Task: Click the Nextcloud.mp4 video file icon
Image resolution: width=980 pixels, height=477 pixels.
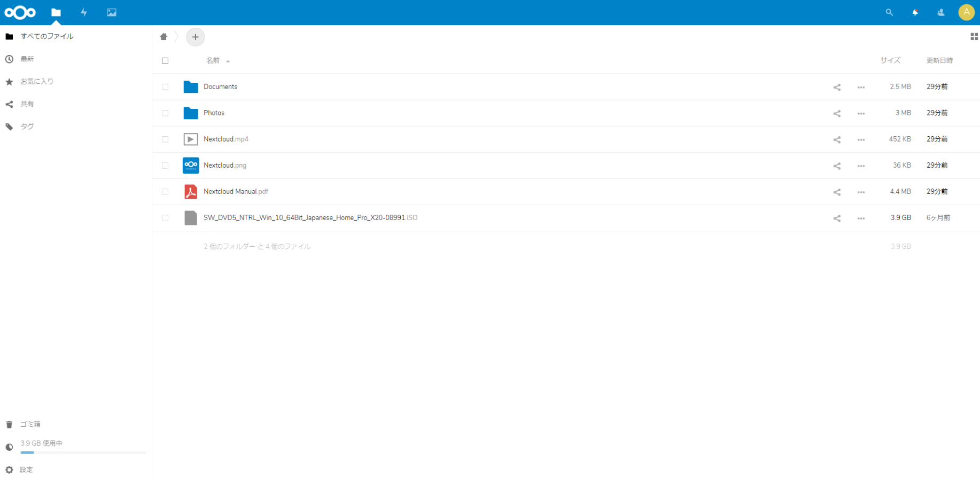Action: [191, 139]
